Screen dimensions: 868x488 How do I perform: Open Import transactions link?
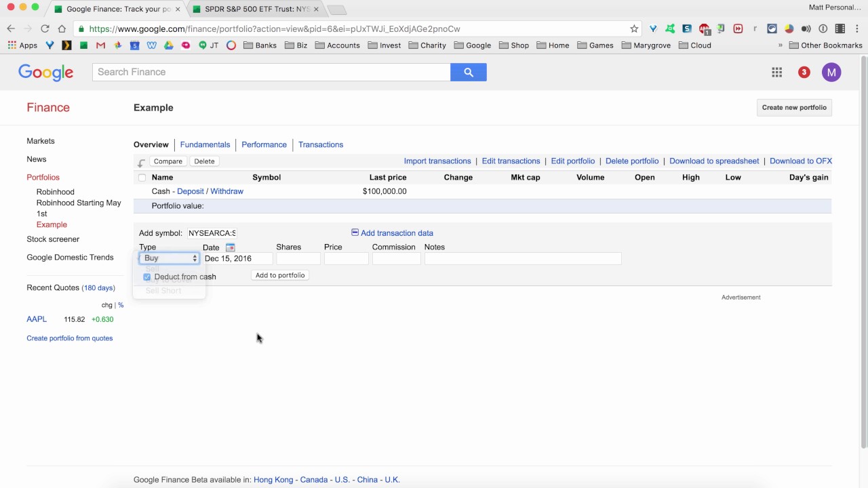coord(437,161)
